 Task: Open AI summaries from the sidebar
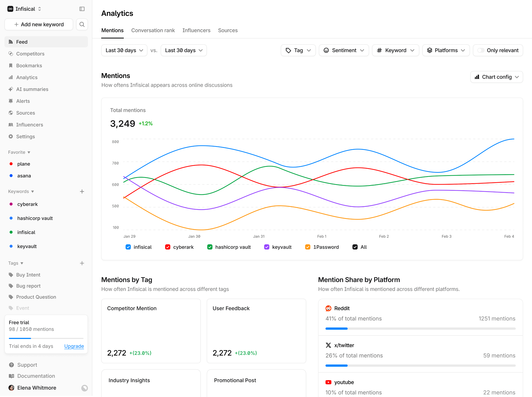click(32, 89)
